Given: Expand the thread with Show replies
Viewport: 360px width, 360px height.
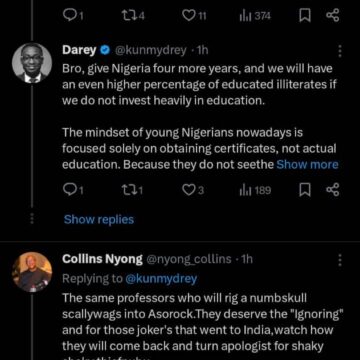Looking at the screenshot, I should [x=99, y=219].
